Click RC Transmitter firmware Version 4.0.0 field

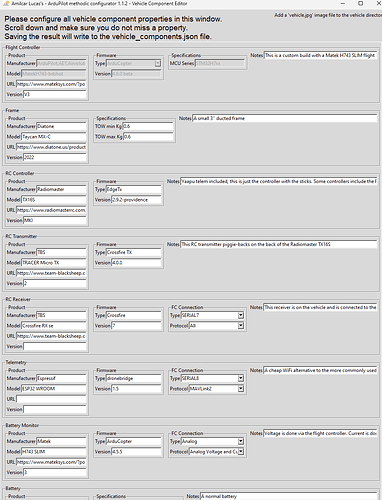pos(136,263)
